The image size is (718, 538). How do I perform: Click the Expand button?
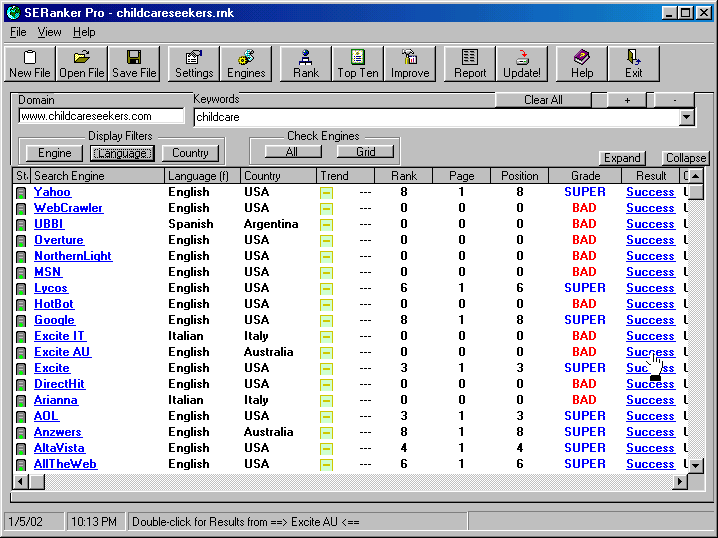tap(622, 158)
